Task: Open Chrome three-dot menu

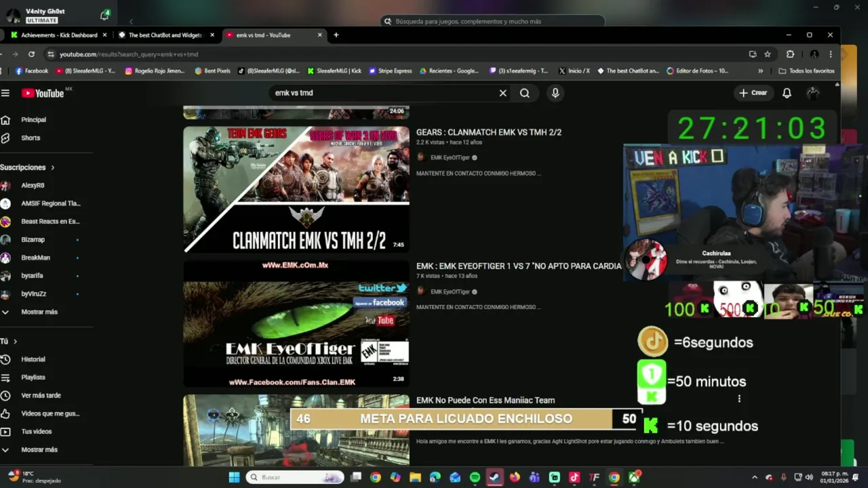Action: click(x=831, y=54)
